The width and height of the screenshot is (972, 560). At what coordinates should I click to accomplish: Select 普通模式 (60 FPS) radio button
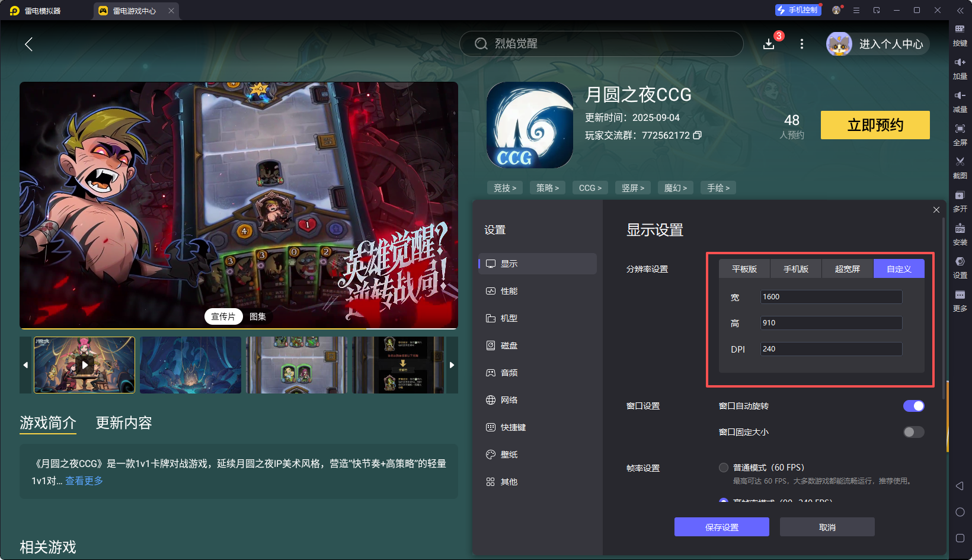[724, 468]
